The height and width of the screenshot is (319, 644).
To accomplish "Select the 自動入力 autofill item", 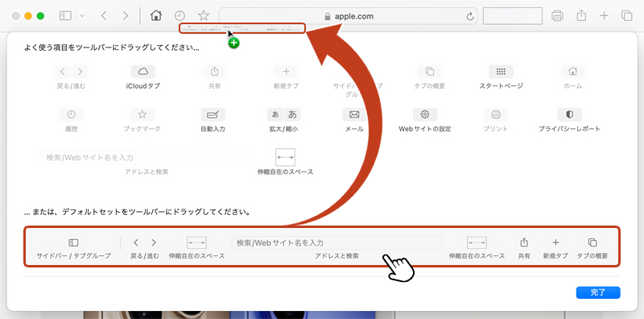I will coord(213,120).
